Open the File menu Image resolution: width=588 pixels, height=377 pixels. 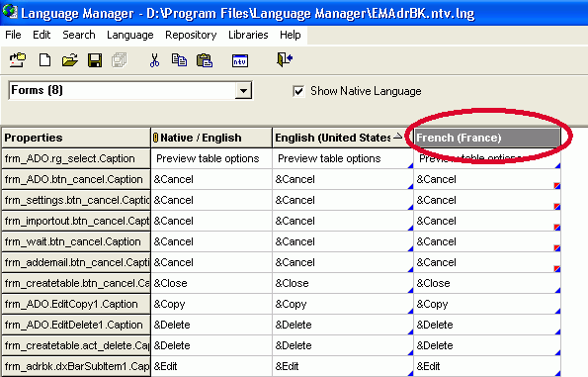(13, 35)
